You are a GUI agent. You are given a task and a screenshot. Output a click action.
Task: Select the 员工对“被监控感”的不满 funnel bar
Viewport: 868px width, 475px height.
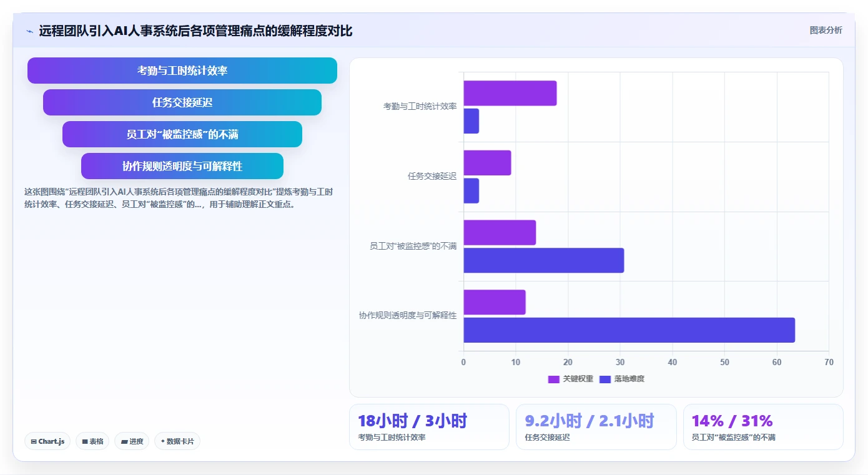(182, 134)
